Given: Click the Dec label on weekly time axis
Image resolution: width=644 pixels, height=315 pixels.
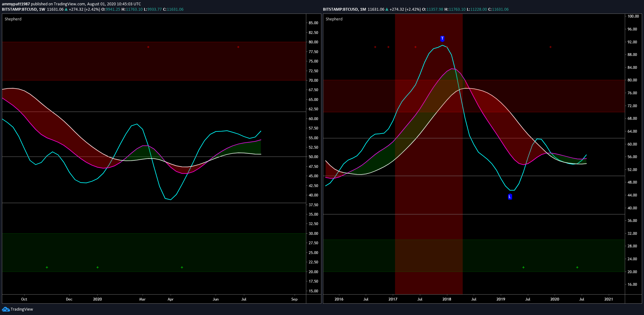Looking at the screenshot, I should (x=69, y=299).
